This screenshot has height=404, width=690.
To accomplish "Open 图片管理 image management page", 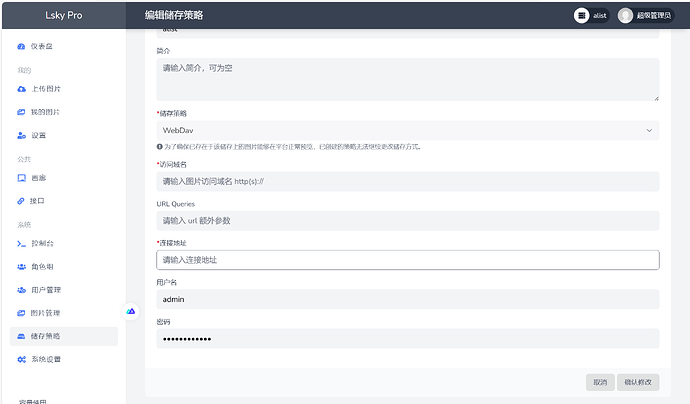I will pos(64,313).
